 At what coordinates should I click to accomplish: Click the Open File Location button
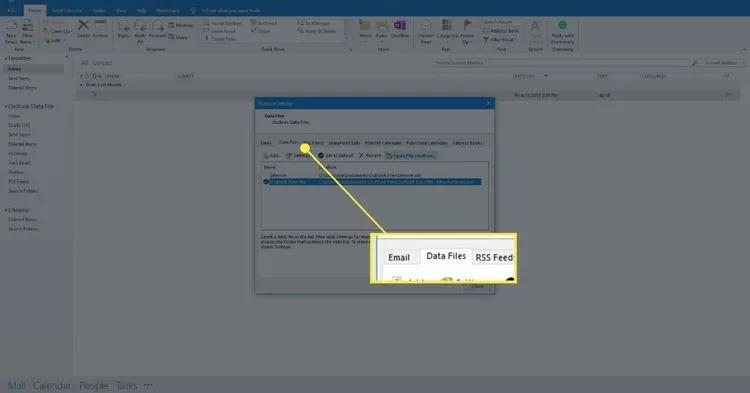[411, 155]
